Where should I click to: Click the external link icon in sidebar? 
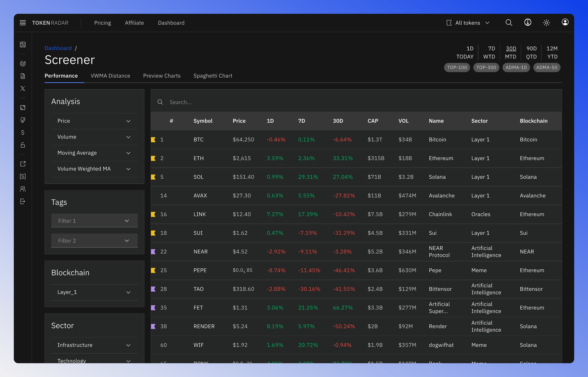tap(23, 164)
